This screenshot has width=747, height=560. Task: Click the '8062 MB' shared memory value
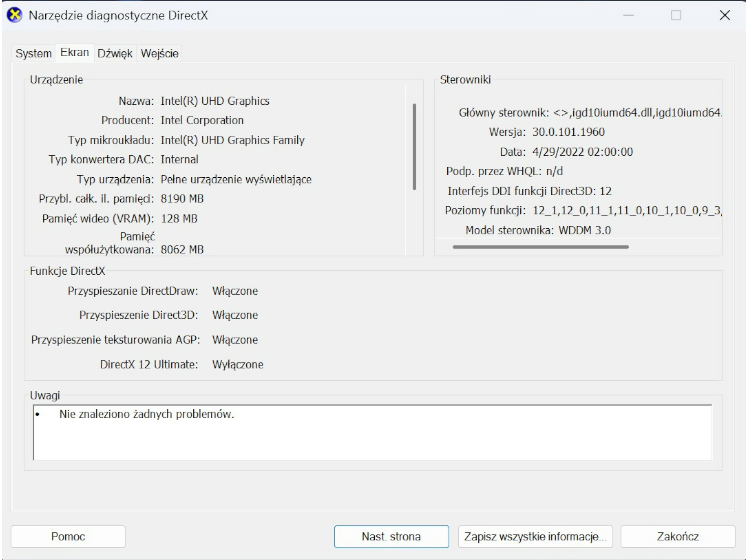182,249
